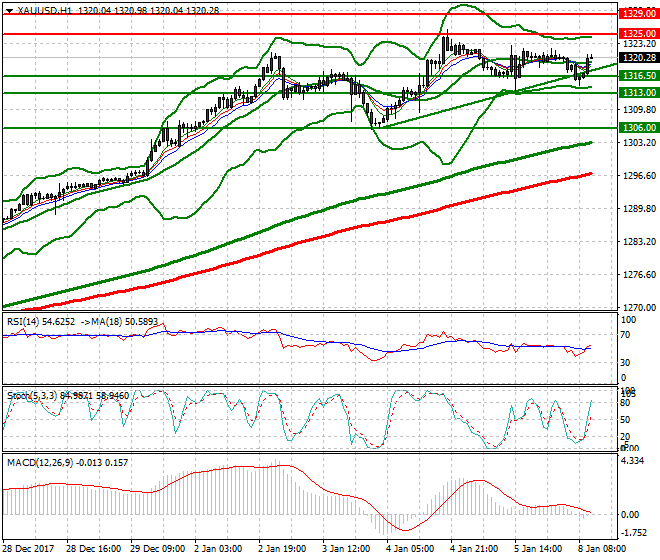Click the 1283.20 price axis value
660x560 pixels.
(639, 242)
